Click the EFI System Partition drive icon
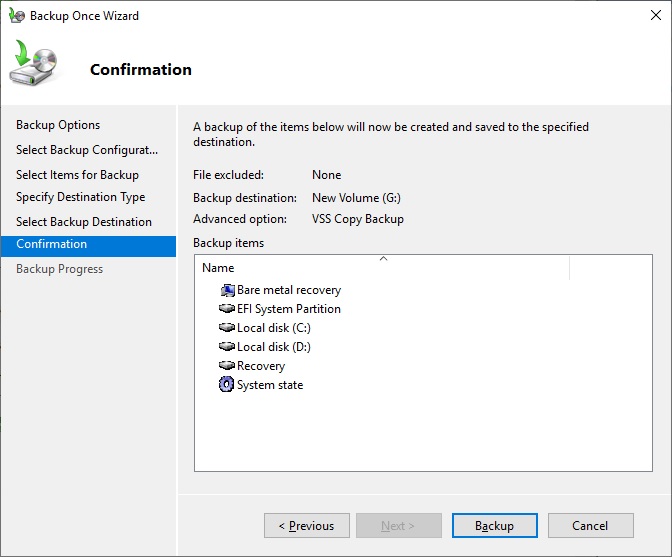Screen dimensions: 672x557 tap(226, 309)
